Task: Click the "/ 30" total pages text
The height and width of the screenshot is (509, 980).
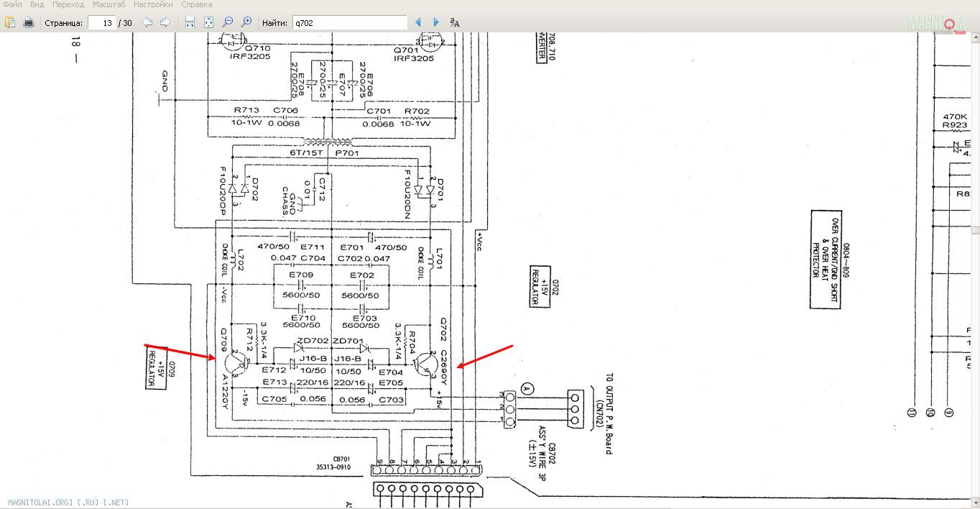Action: [x=125, y=23]
